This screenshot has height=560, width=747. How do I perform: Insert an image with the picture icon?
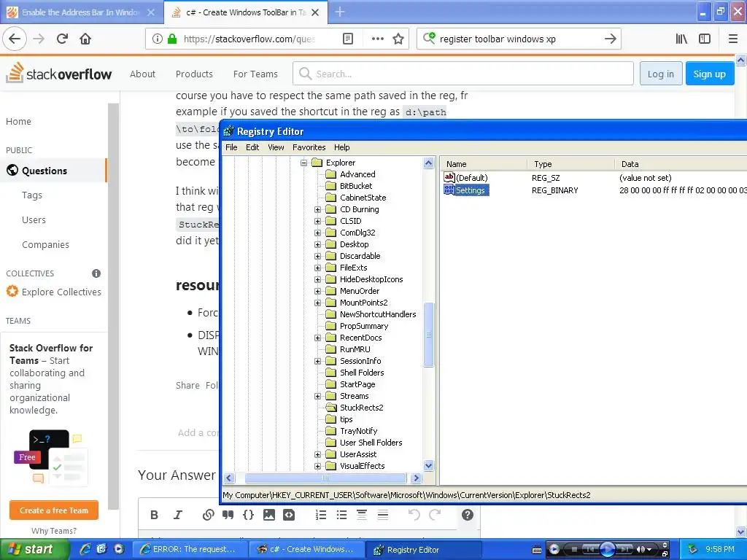point(268,515)
